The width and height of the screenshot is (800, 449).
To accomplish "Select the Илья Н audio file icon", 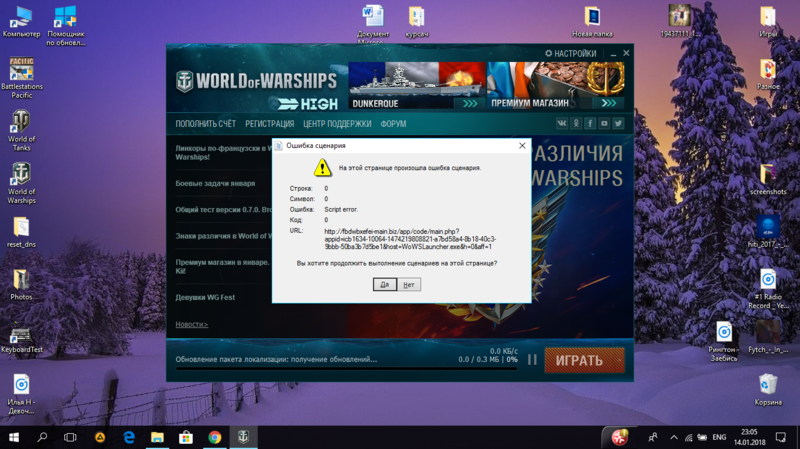I will click(x=21, y=394).
